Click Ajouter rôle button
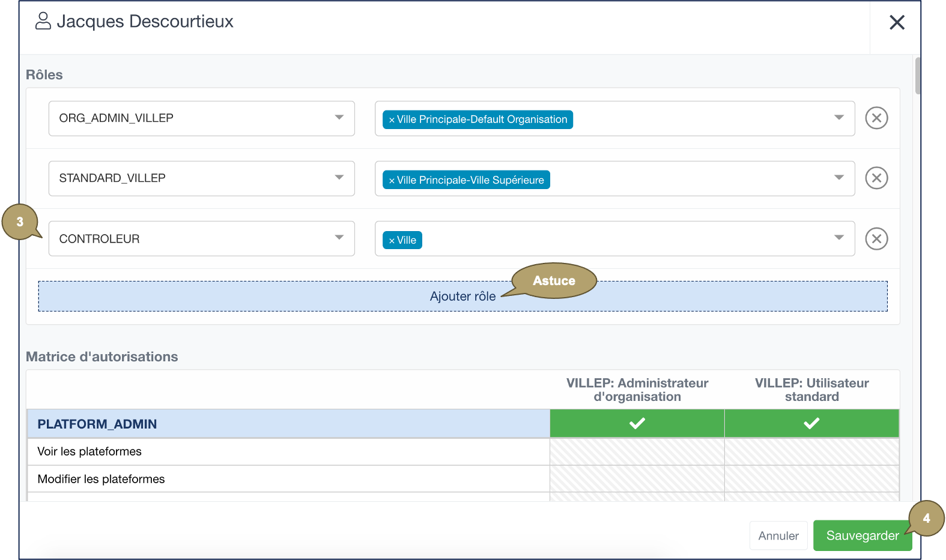The image size is (946, 560). [x=462, y=297]
